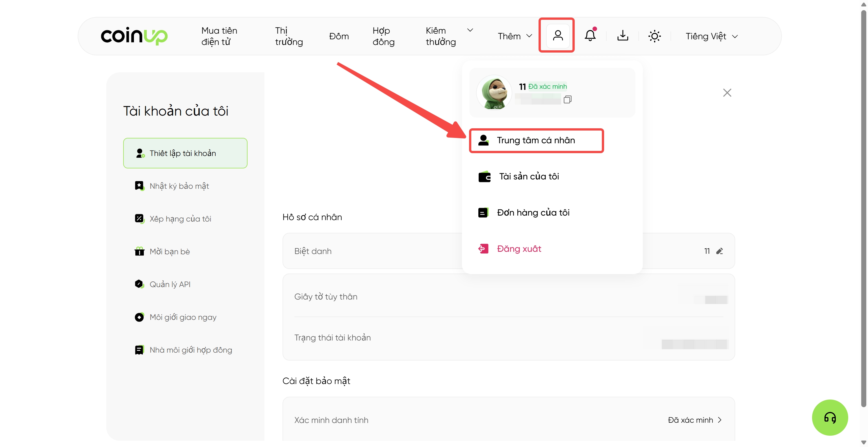Open Đơm menu item
This screenshot has height=447, width=868.
339,36
